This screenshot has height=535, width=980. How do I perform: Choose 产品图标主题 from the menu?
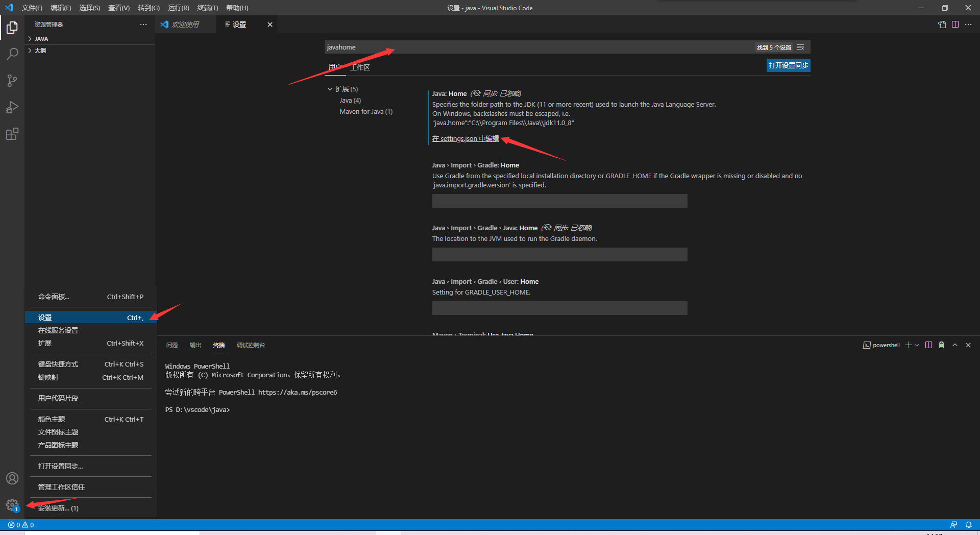(x=91, y=445)
